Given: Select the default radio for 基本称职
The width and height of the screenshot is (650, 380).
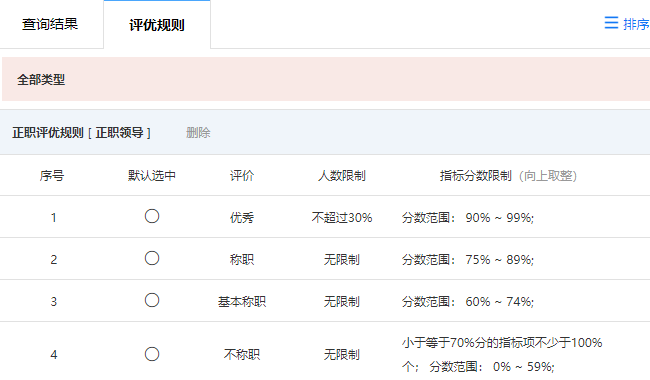Looking at the screenshot, I should tap(152, 300).
